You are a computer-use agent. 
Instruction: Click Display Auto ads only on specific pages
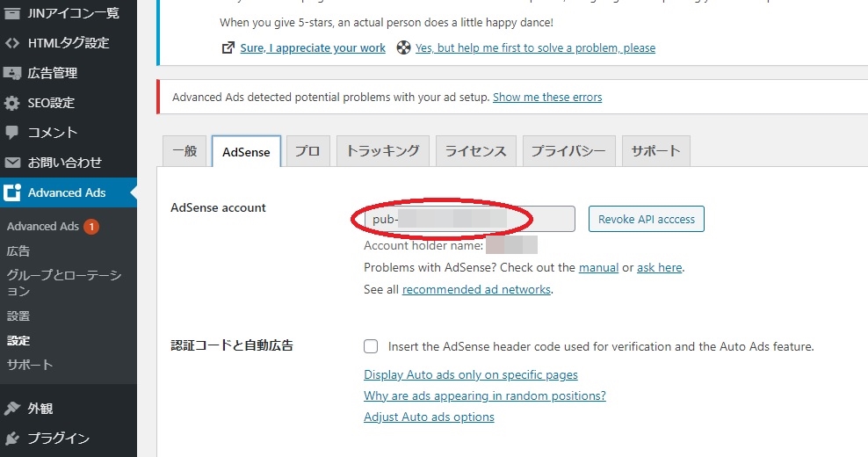pyautogui.click(x=470, y=374)
